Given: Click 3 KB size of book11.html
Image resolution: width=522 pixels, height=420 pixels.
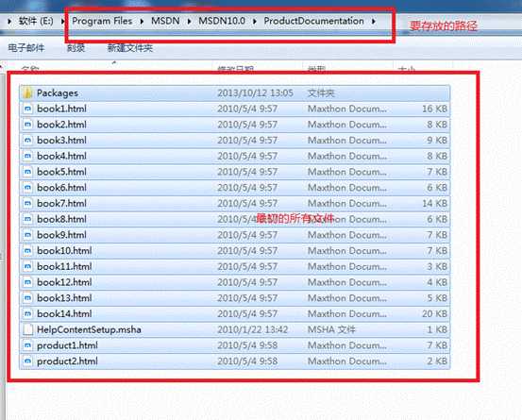Looking at the screenshot, I should [x=437, y=266].
